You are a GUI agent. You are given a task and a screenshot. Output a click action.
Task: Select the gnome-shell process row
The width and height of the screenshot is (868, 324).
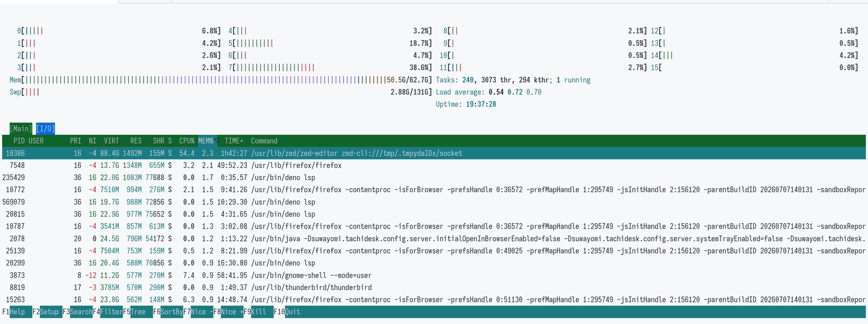point(434,275)
